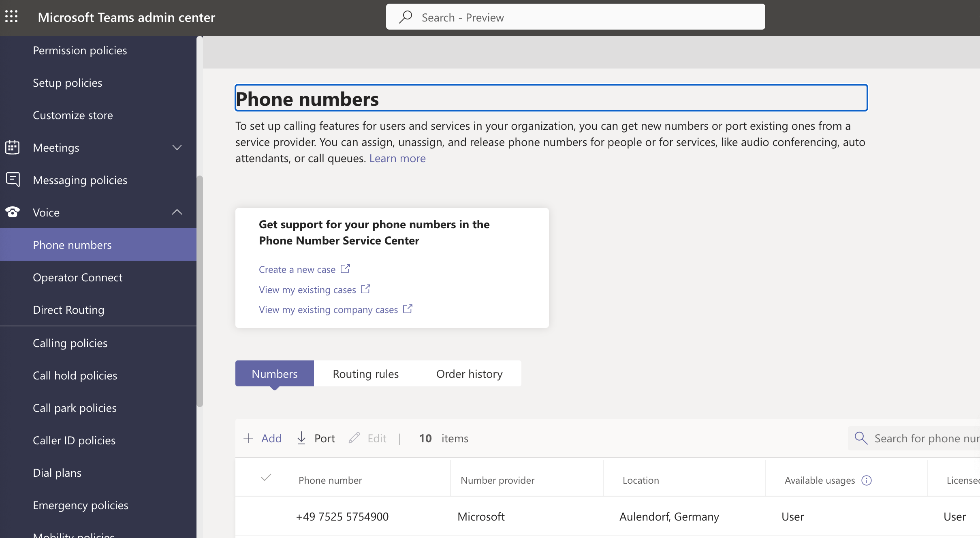
Task: Expand the Meetings section chevron
Action: [177, 147]
